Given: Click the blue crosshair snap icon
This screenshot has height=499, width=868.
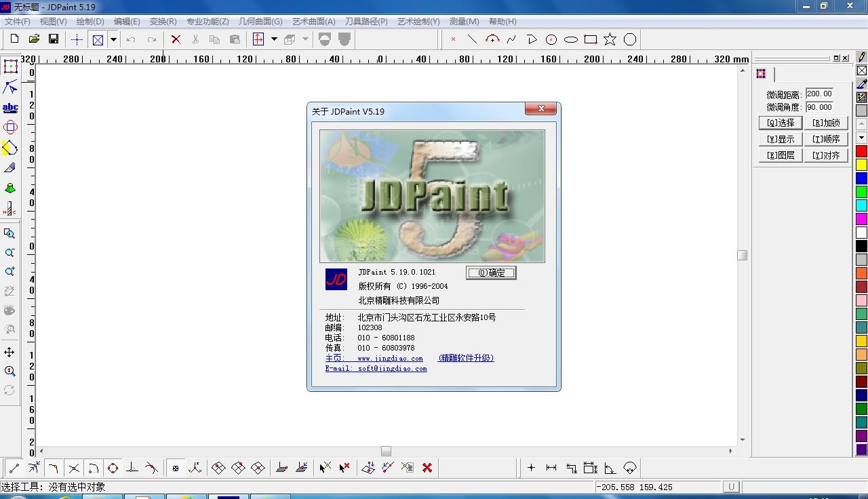Looking at the screenshot, I should click(x=77, y=39).
